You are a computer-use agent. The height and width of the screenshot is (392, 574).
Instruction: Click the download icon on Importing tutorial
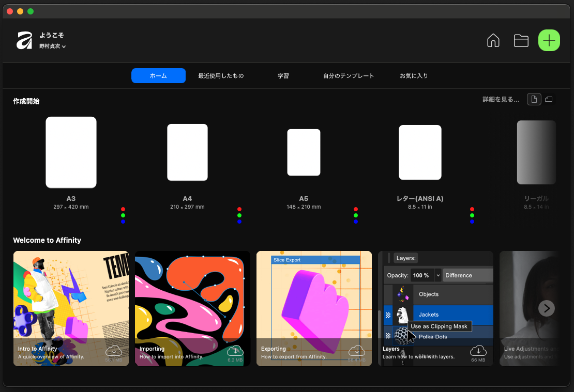[235, 351]
